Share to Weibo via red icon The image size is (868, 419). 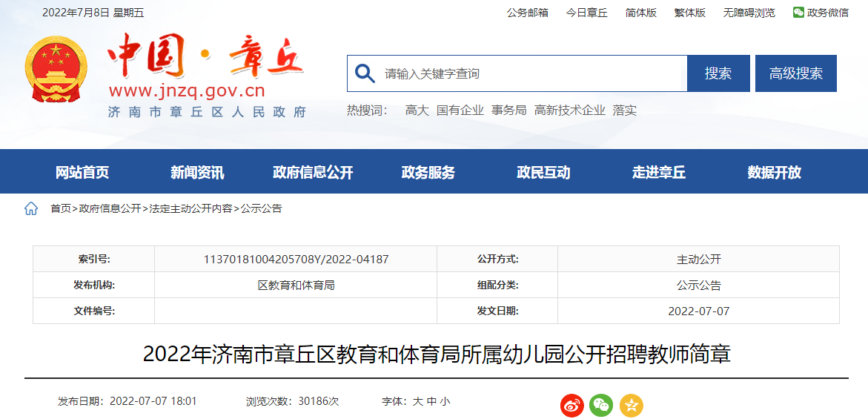572,406
